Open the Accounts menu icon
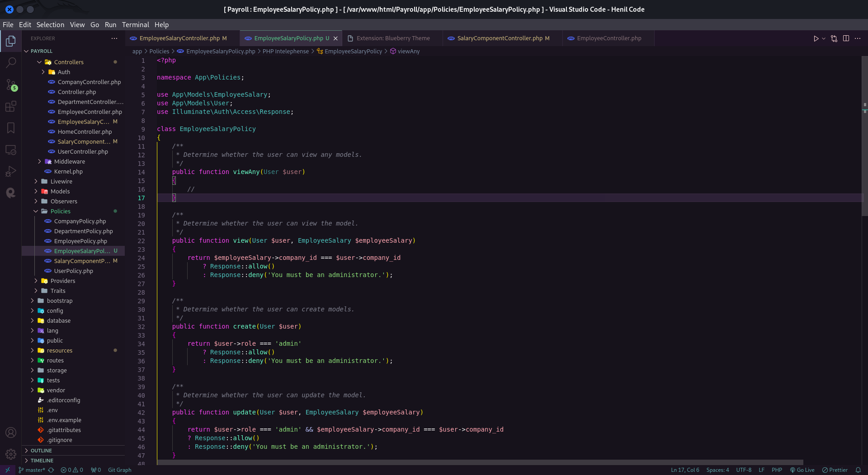Screen dimensions: 868x475 [x=11, y=433]
